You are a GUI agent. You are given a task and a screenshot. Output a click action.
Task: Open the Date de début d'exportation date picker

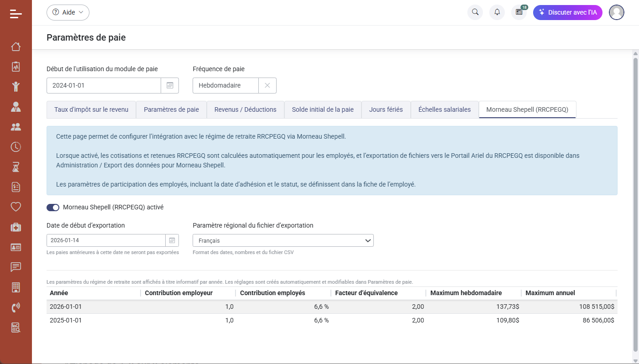click(x=172, y=240)
